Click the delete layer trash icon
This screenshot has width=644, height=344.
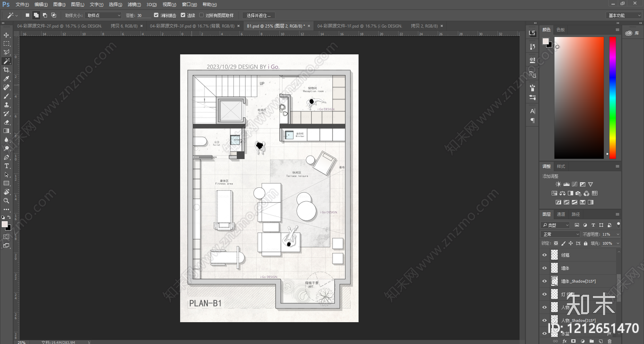(x=609, y=341)
